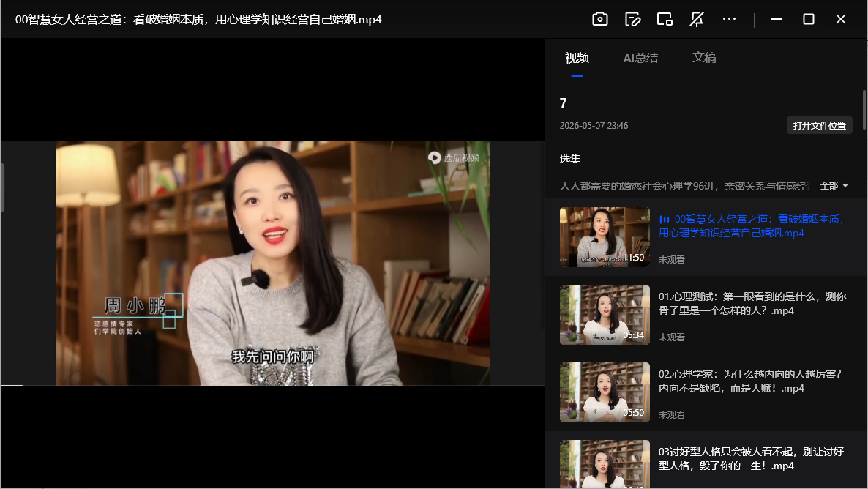868x489 pixels.
Task: Switch to the 视频 tab
Action: click(x=577, y=58)
